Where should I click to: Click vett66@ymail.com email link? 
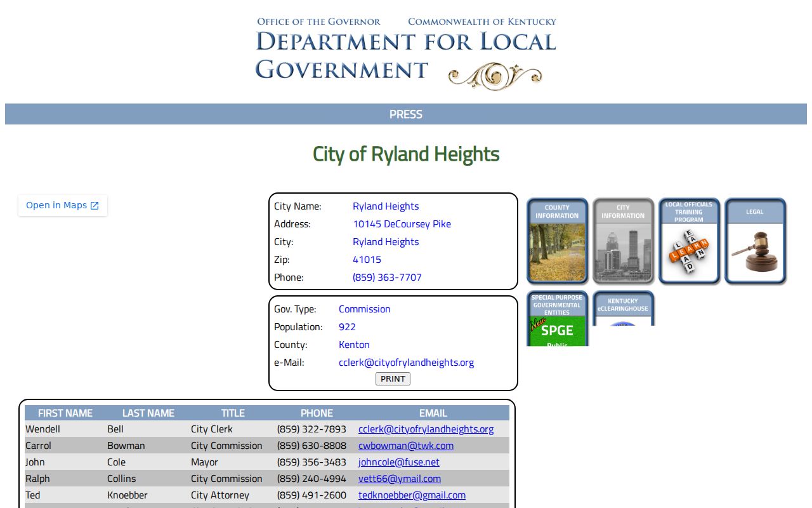point(400,479)
